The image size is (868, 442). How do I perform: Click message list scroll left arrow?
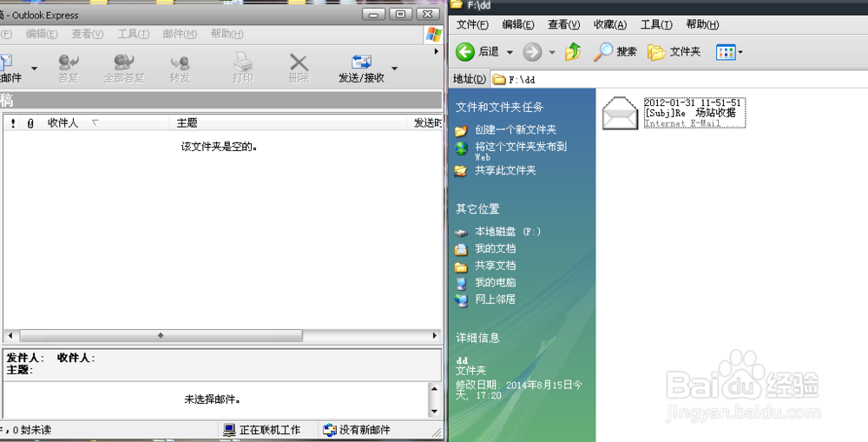[x=10, y=336]
